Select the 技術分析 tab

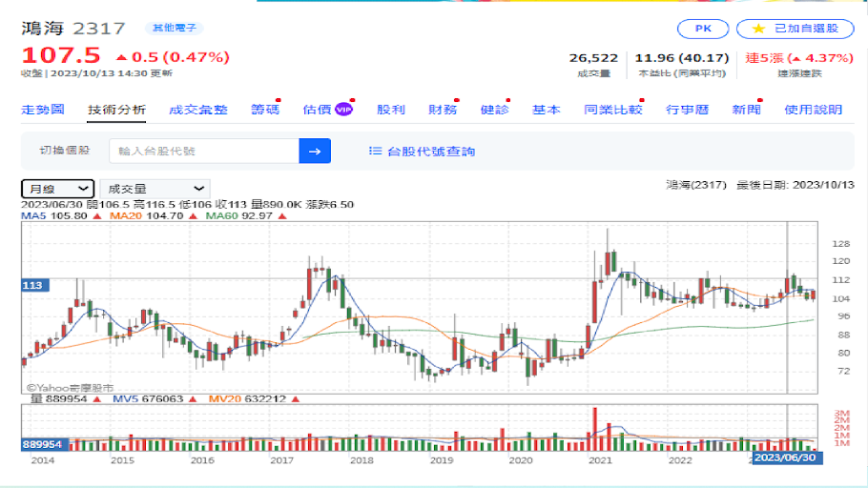(116, 110)
